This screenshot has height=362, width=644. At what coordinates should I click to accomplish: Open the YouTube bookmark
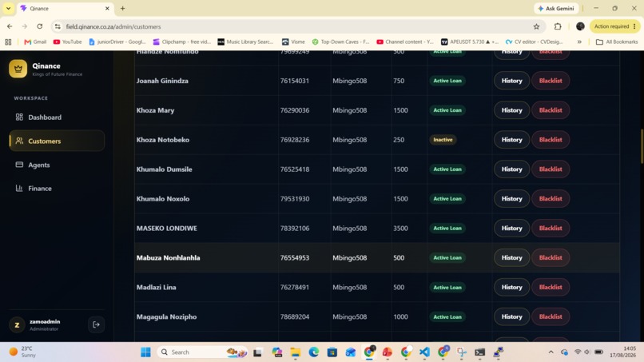(x=67, y=42)
